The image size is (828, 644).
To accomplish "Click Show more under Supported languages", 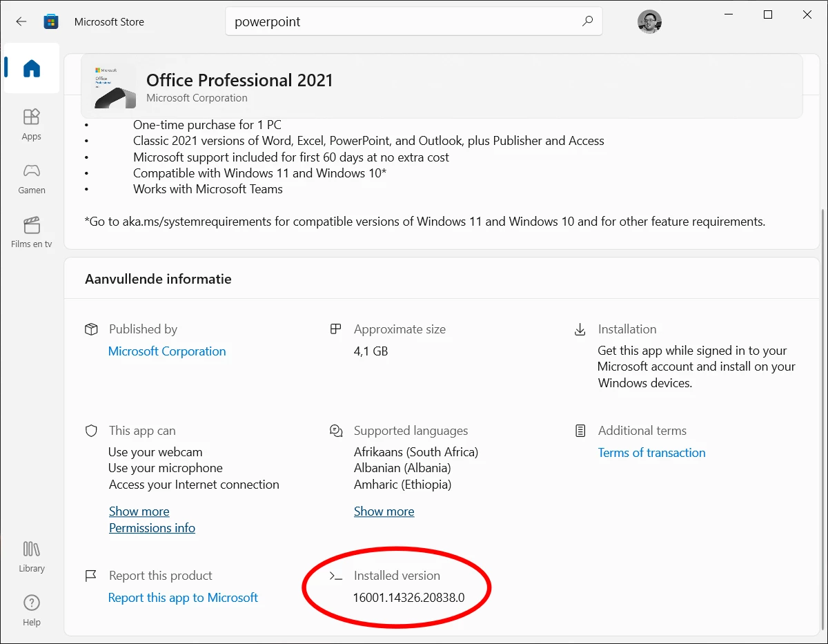I will tap(384, 511).
